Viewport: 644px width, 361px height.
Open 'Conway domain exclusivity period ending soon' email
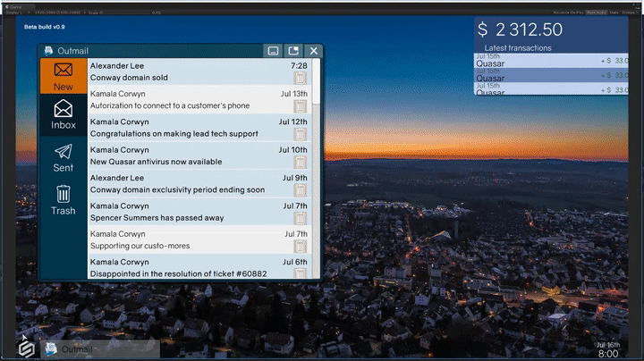(x=177, y=189)
